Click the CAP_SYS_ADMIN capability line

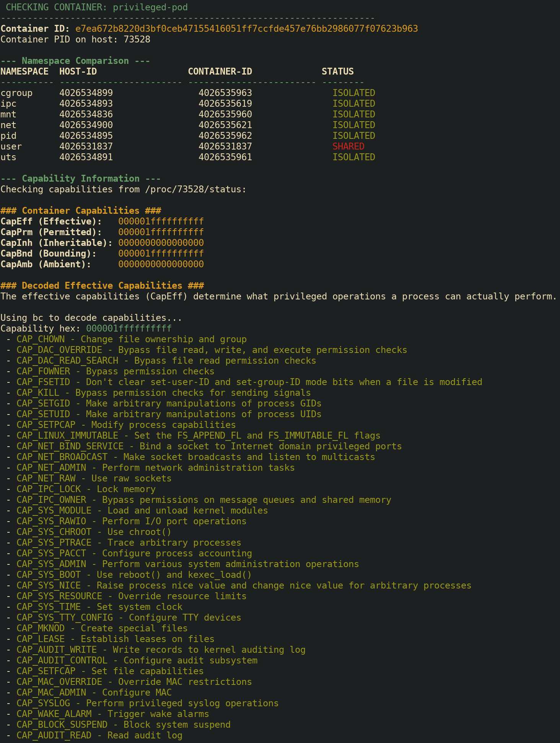[187, 564]
